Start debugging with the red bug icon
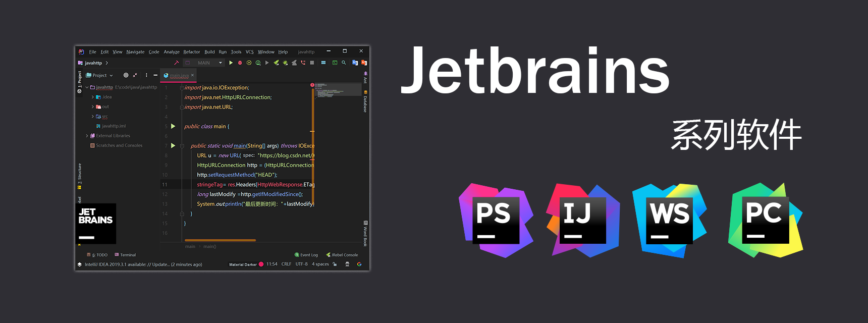 coord(240,63)
